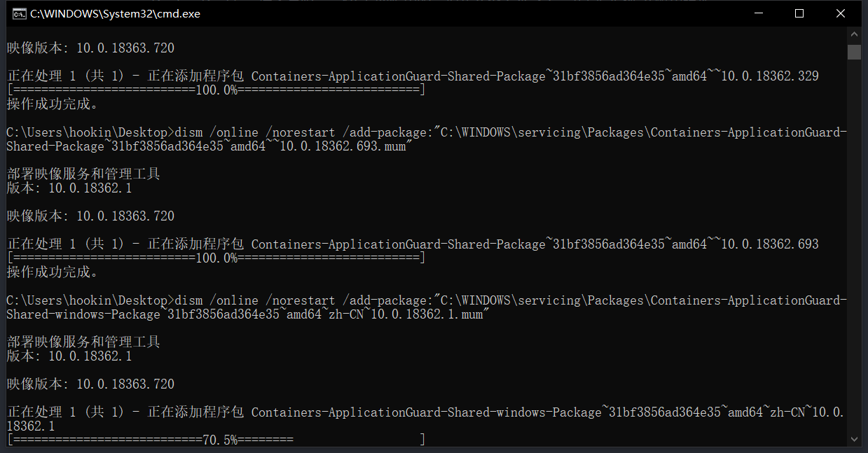The width and height of the screenshot is (868, 453).
Task: Open the cmd.exe title bar system icon
Action: tap(20, 13)
